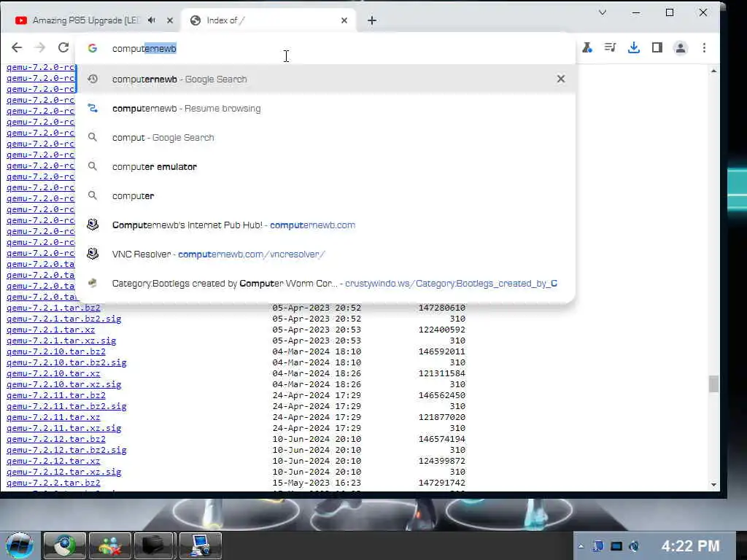Open qemu-7.2.2.tar.bz2 link

(53, 483)
